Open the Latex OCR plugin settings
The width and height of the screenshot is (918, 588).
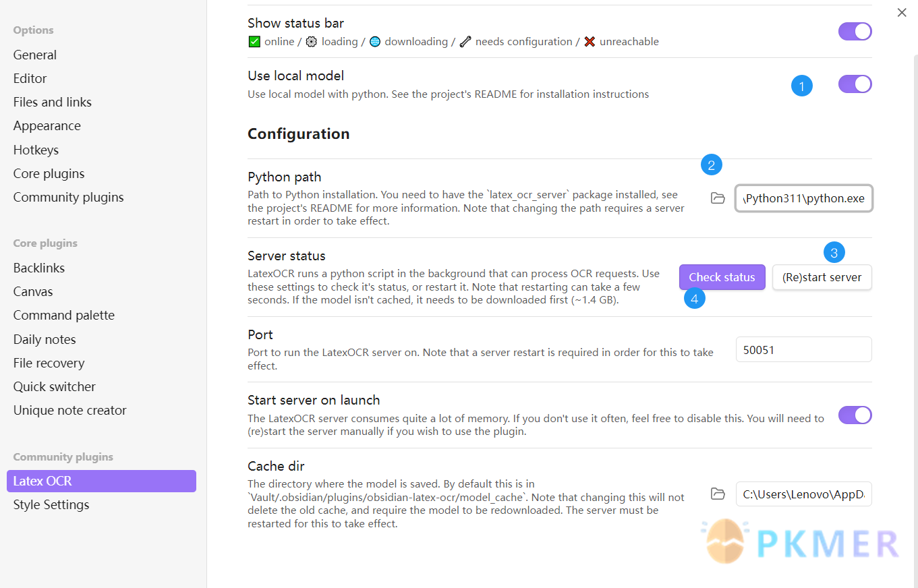pyautogui.click(x=101, y=481)
